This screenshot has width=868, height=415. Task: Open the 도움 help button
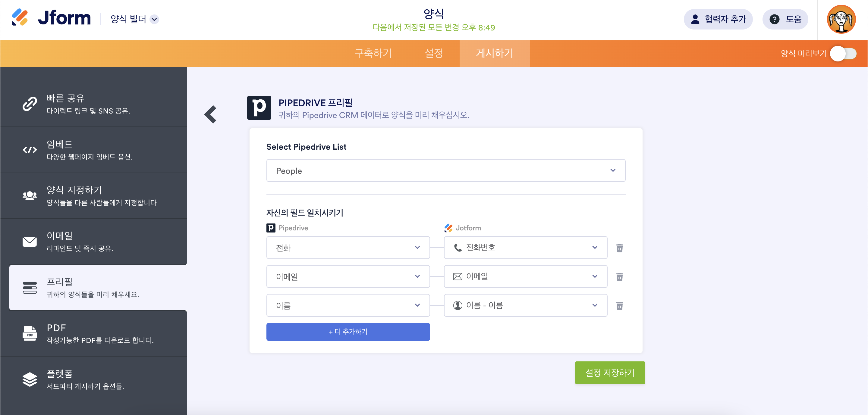click(x=785, y=20)
